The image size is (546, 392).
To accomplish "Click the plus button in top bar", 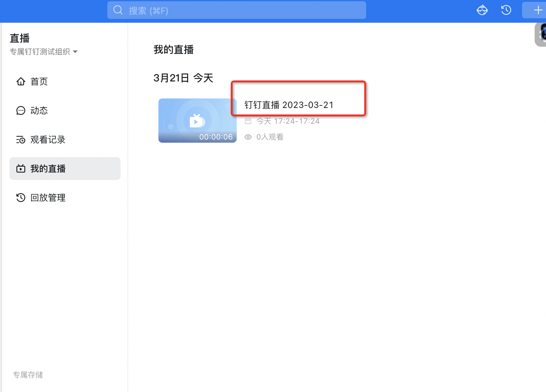I will tap(538, 10).
